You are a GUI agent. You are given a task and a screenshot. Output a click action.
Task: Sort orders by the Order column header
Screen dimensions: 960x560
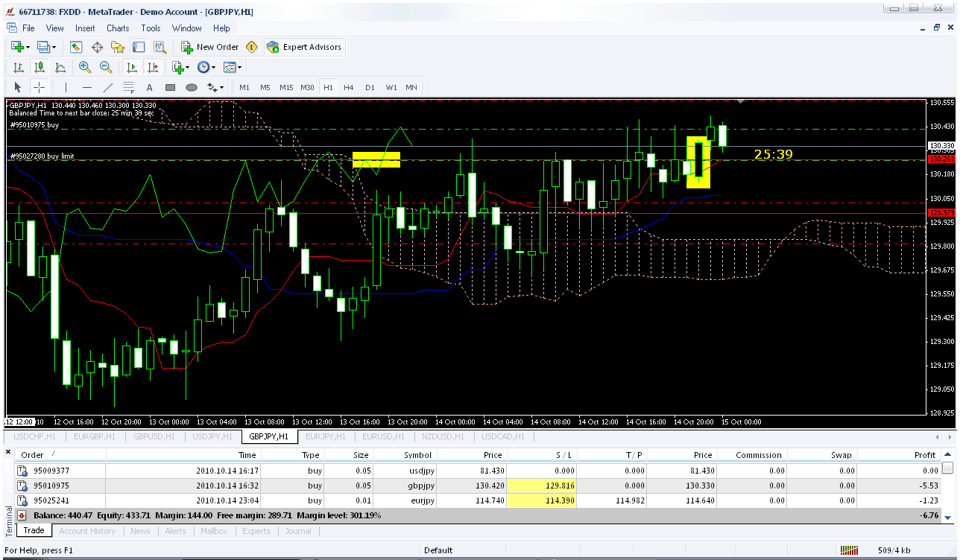pos(61,455)
